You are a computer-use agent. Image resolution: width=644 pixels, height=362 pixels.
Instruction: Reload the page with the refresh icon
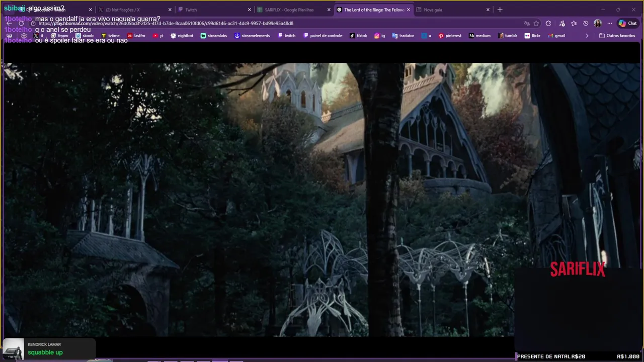[21, 23]
